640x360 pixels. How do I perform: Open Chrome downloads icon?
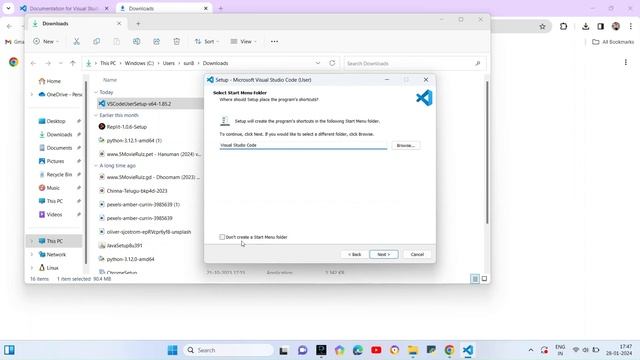click(x=586, y=27)
